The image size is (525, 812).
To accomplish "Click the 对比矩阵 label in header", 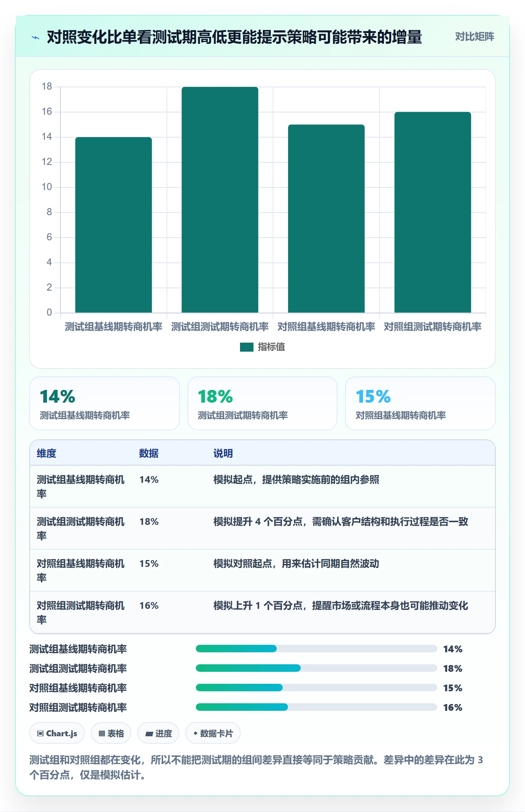I will click(x=474, y=37).
